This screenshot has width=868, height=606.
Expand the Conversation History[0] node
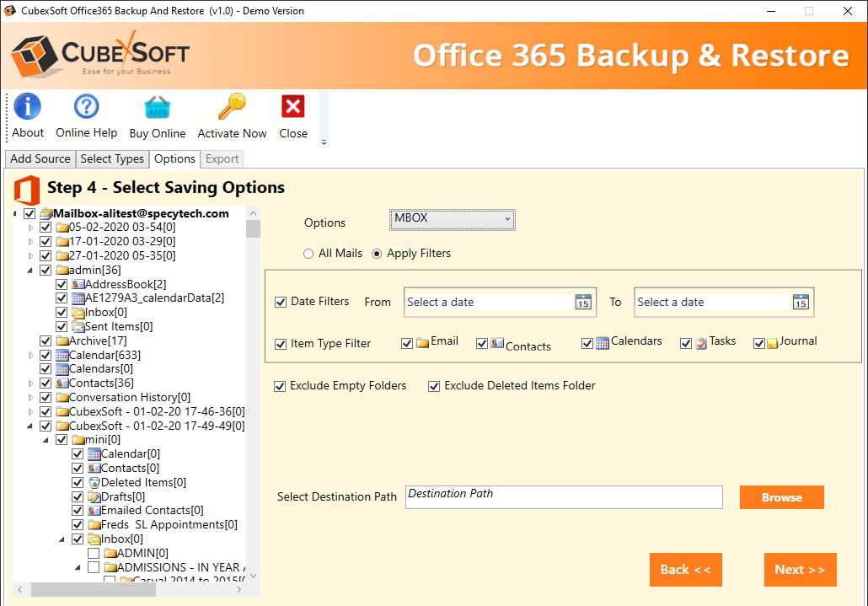[x=30, y=398]
